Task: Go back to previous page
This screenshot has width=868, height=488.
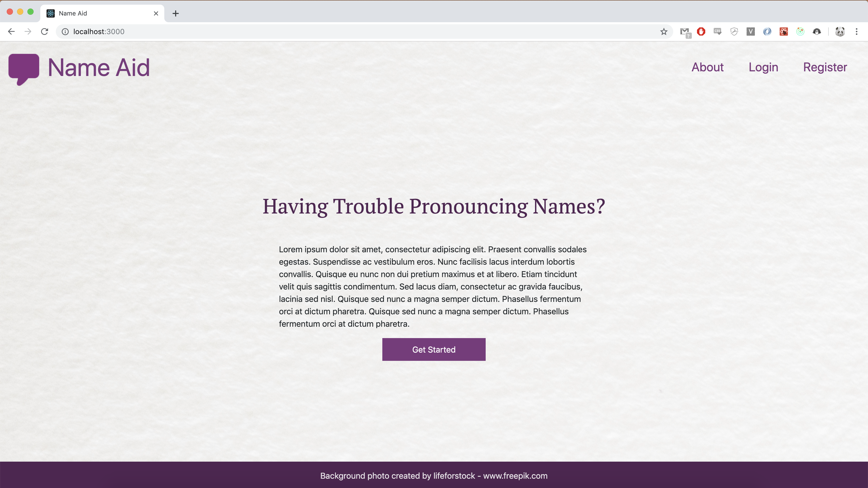Action: (x=11, y=32)
